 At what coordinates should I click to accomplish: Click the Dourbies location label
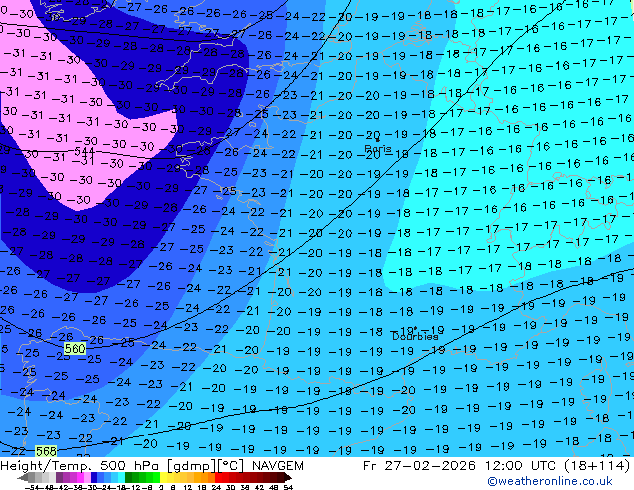415,336
